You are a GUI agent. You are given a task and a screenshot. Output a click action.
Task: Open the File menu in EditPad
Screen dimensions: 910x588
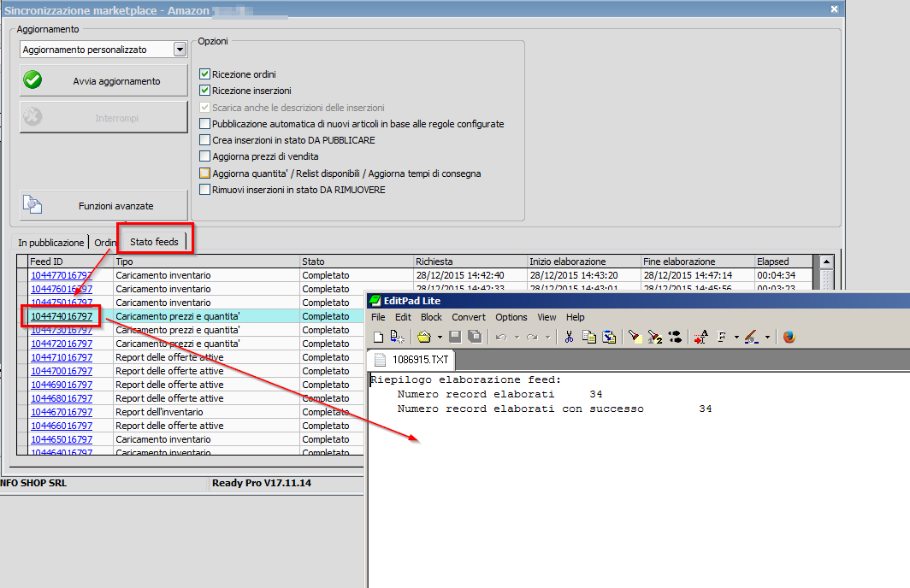click(378, 317)
